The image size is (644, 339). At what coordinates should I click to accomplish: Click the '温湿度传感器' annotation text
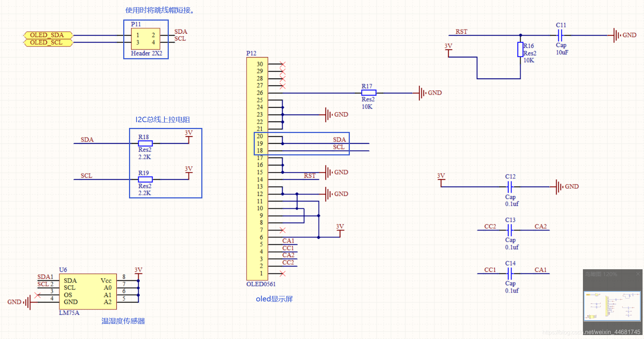123,321
